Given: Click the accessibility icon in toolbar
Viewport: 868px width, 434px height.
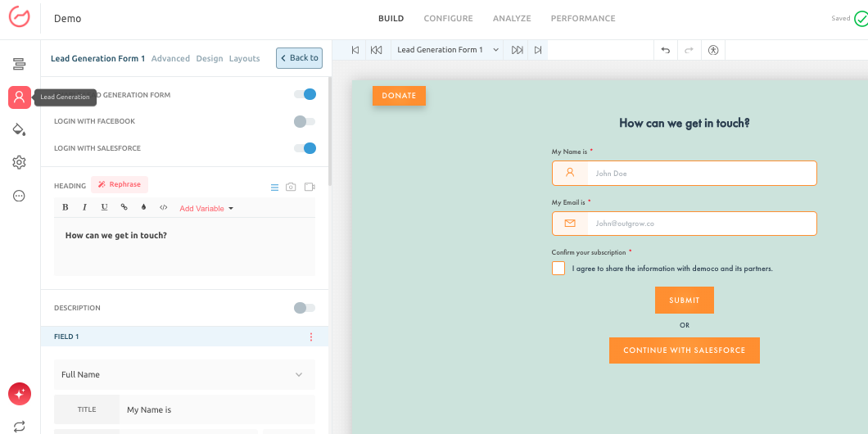Looking at the screenshot, I should tap(713, 50).
